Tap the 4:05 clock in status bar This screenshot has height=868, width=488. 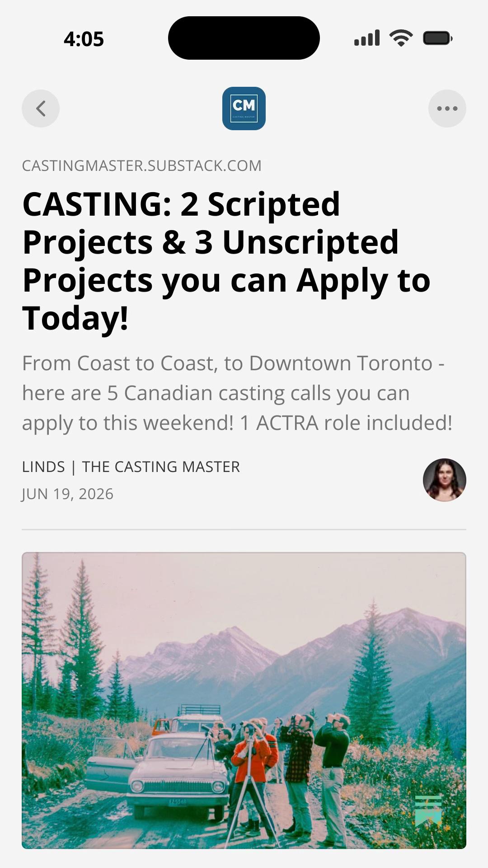(84, 39)
